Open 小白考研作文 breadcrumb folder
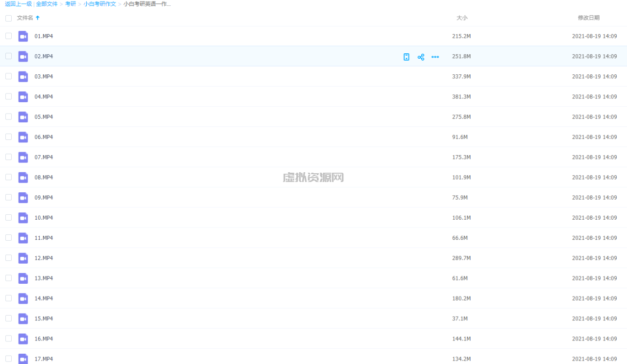Viewport: 627px width, 364px height. (100, 4)
